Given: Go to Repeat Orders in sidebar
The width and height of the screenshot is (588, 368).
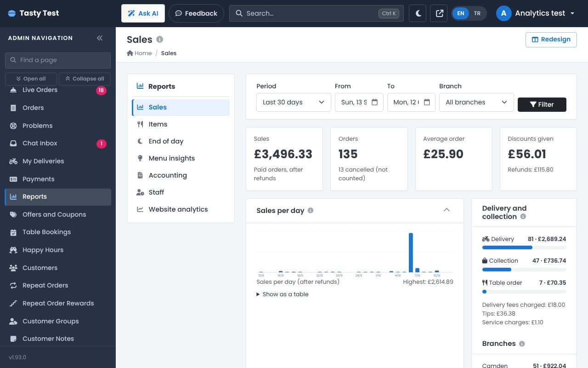Looking at the screenshot, I should coord(58,286).
